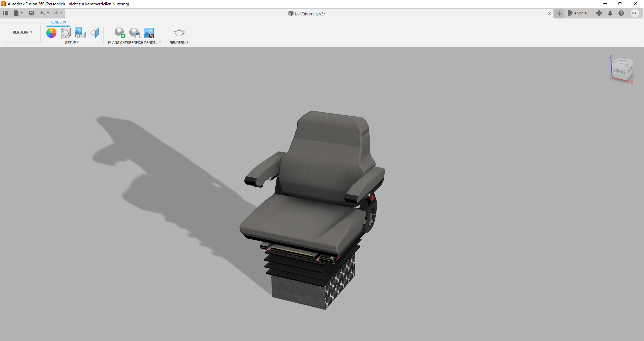This screenshot has width=644, height=341.
Task: Click the Texture Map Controls icon
Action: 95,33
